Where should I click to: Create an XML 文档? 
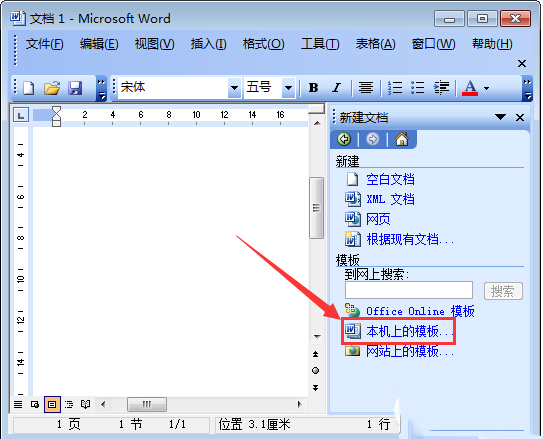pos(390,199)
